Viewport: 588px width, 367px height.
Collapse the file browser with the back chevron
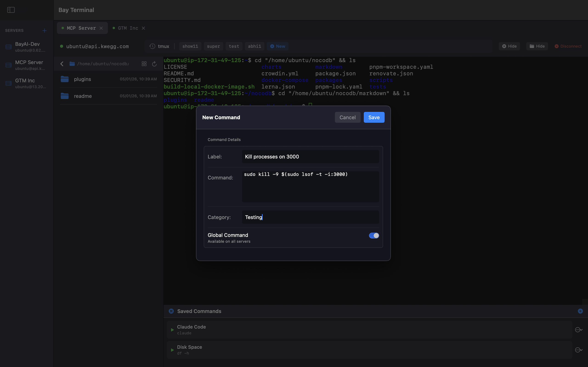pos(62,64)
